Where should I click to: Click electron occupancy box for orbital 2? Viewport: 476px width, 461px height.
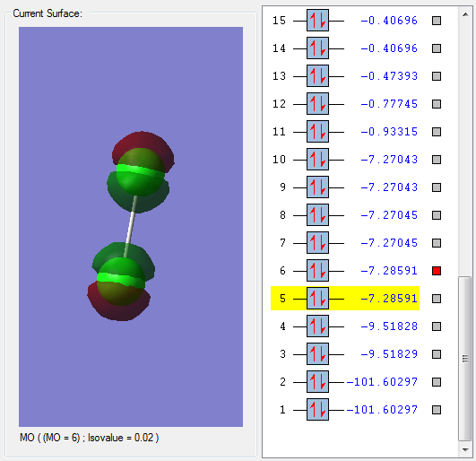pos(317,382)
